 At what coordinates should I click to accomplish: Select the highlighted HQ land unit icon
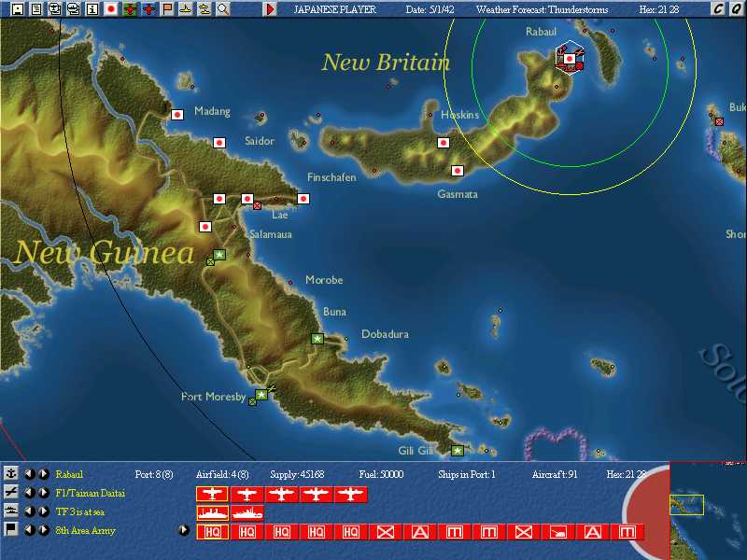(x=213, y=531)
